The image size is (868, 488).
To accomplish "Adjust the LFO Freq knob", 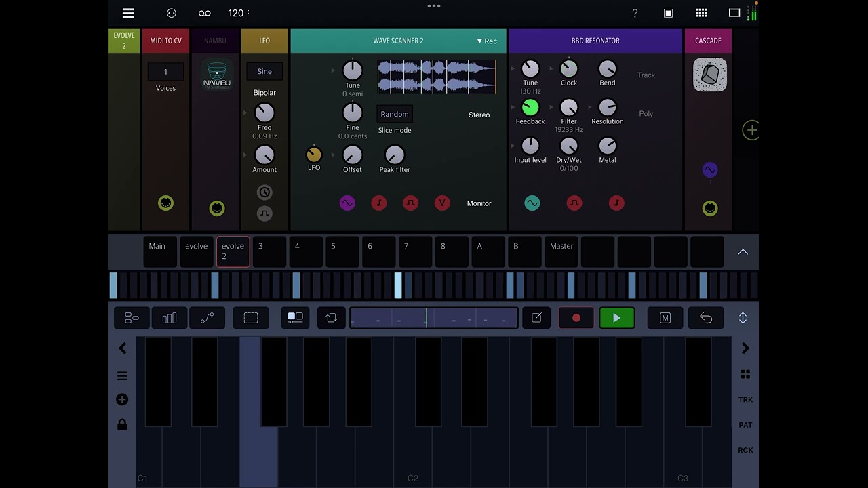I will click(x=264, y=113).
